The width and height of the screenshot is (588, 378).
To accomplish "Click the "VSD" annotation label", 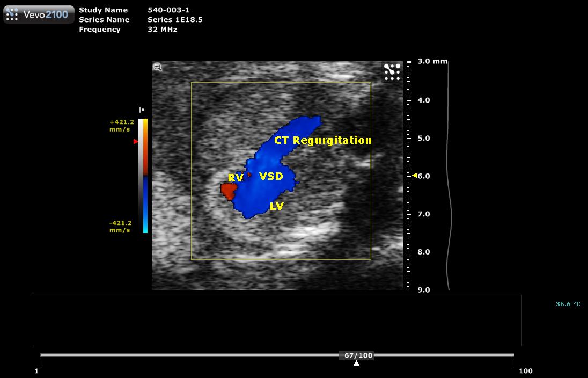I will point(271,176).
